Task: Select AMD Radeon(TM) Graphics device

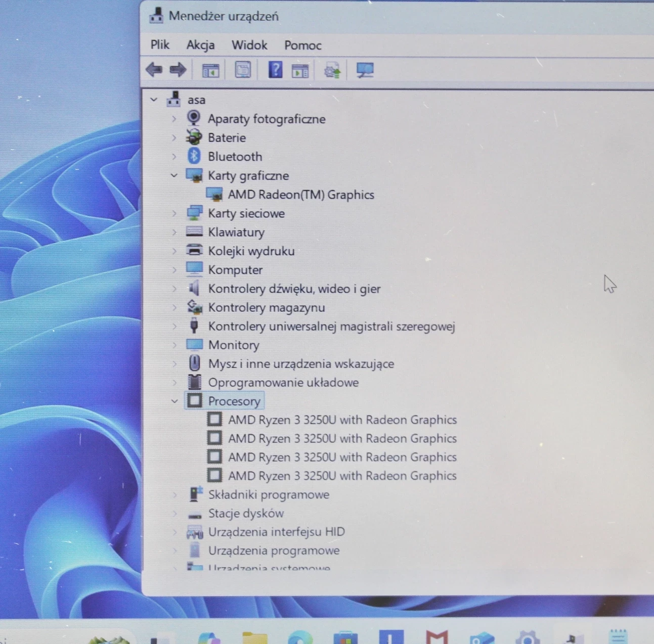Action: [301, 195]
